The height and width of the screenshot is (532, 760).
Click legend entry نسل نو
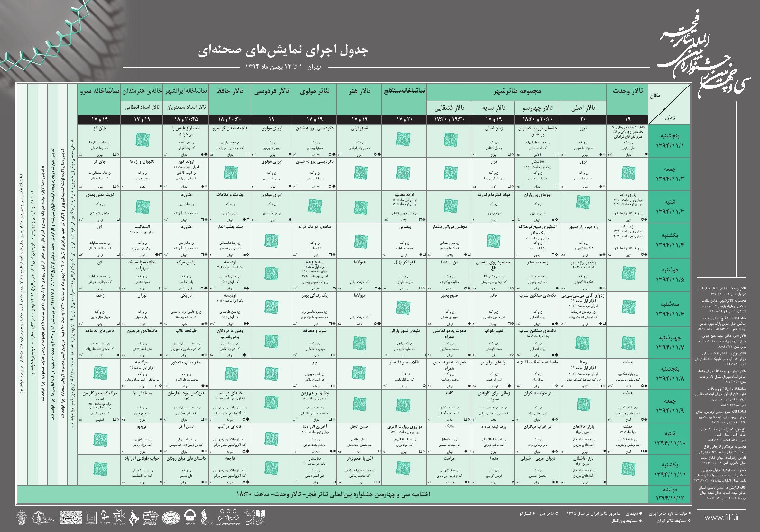[528, 513]
